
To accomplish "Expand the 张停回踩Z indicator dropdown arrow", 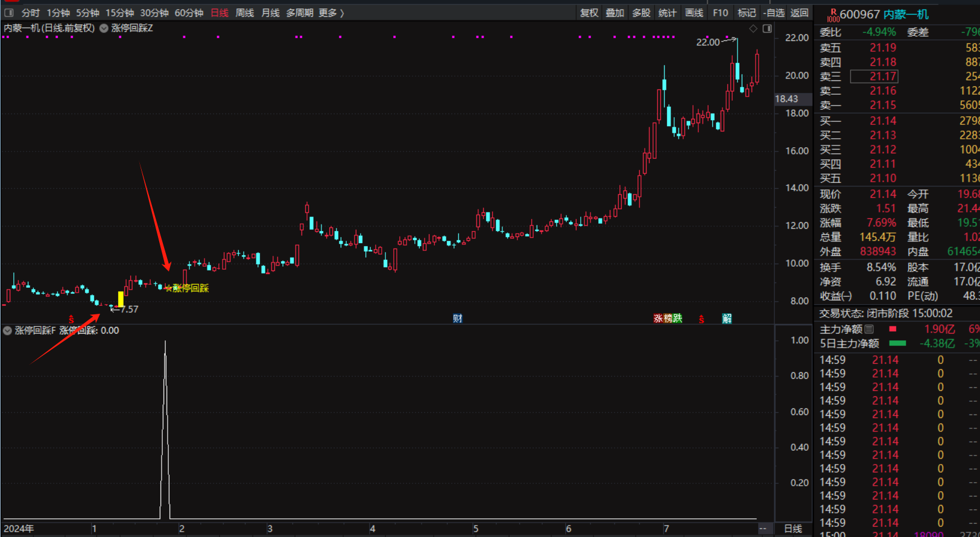I will click(104, 28).
